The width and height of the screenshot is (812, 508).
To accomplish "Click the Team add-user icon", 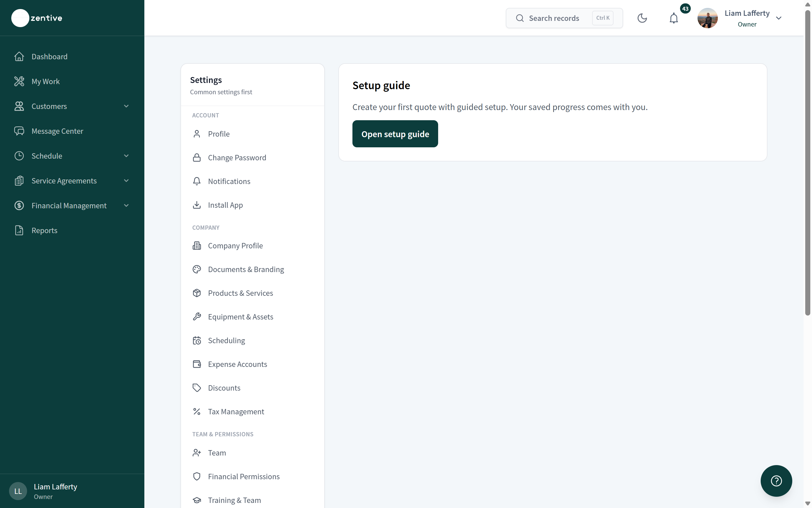I will click(197, 453).
